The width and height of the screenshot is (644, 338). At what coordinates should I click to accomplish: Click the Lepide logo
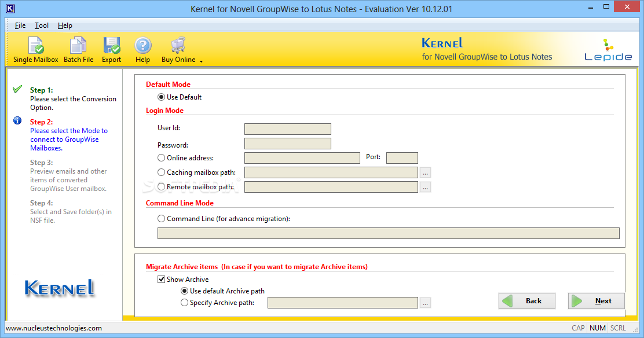tap(608, 50)
